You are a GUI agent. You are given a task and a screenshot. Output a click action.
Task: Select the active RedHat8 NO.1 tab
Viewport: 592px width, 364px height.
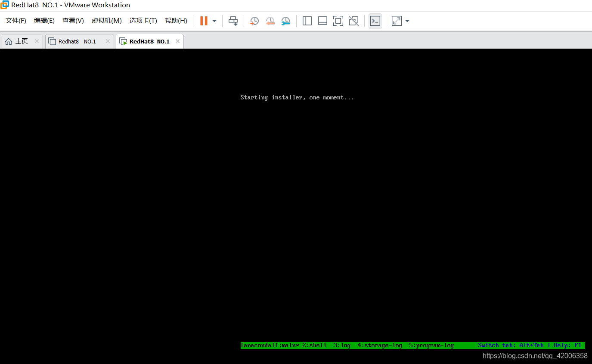coord(149,41)
